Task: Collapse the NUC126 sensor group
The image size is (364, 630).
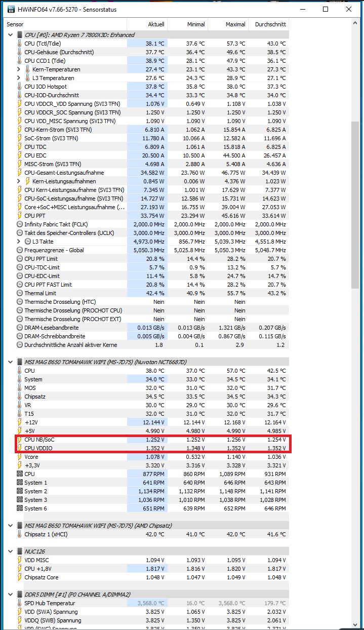Action: tap(11, 552)
